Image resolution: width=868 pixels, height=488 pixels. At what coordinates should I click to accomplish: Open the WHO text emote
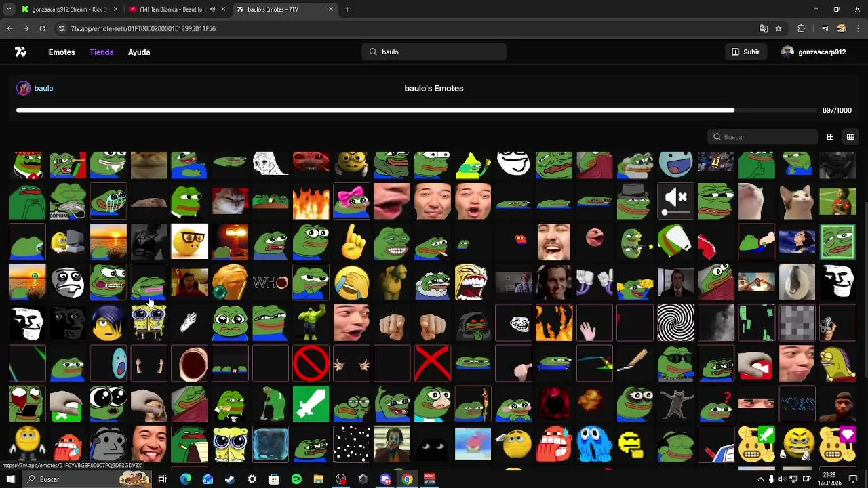[271, 282]
